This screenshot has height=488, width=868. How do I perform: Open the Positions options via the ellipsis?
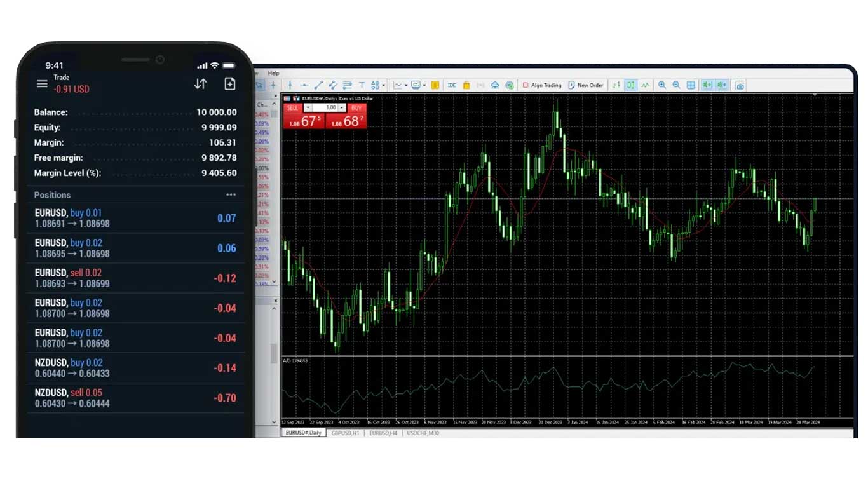point(231,194)
